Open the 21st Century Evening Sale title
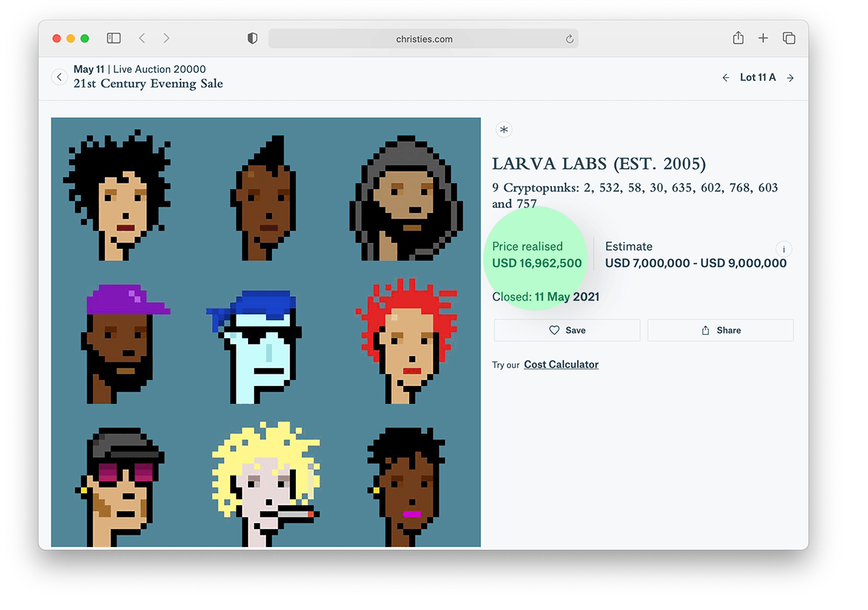The image size is (868, 610). click(148, 84)
